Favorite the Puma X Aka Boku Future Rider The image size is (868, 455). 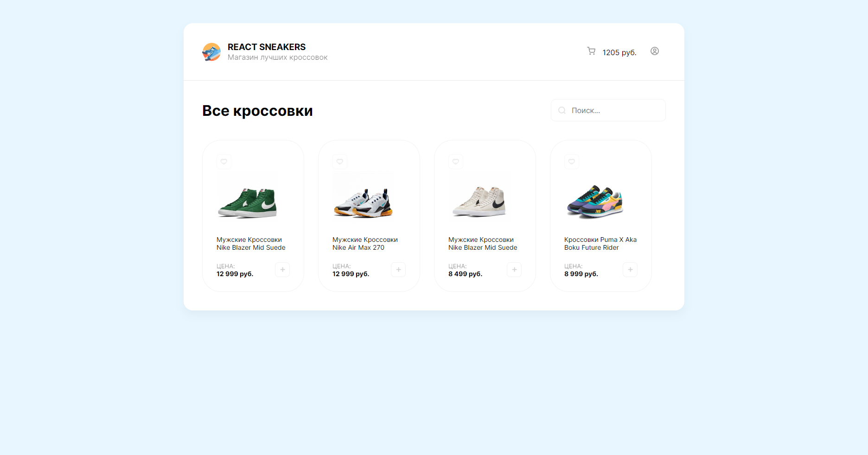(572, 162)
